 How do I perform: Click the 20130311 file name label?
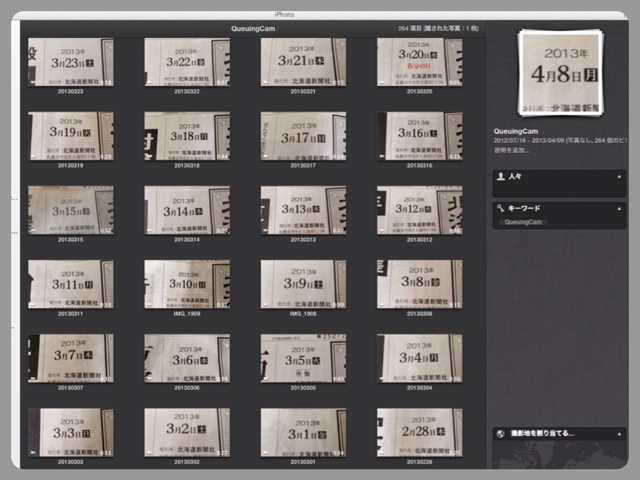(x=71, y=313)
